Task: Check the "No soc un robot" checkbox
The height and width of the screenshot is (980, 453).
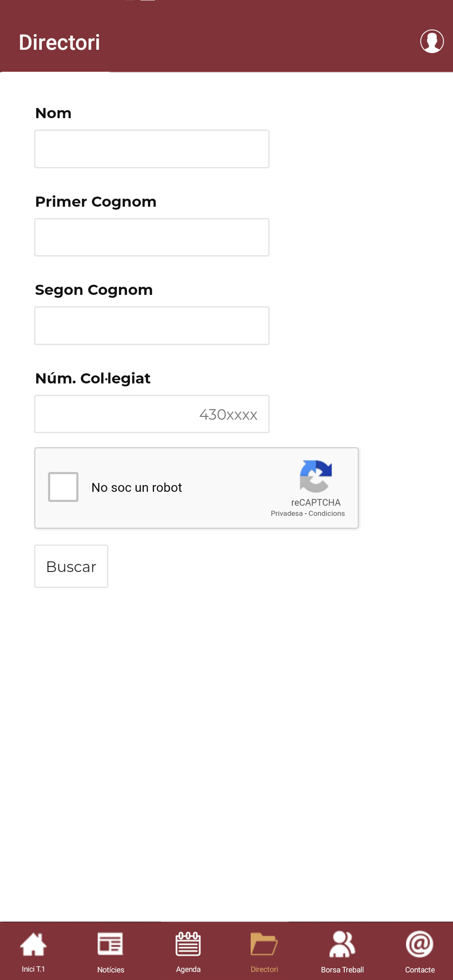Action: click(x=63, y=487)
